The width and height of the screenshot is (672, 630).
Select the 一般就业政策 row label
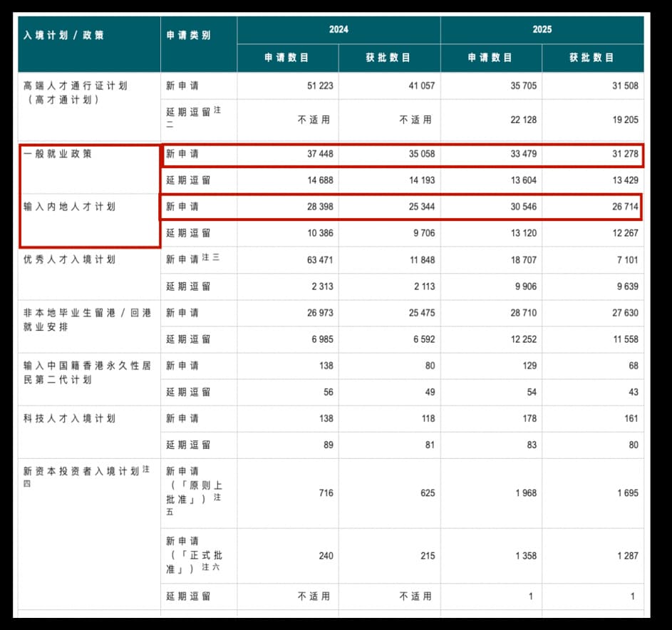[58, 154]
